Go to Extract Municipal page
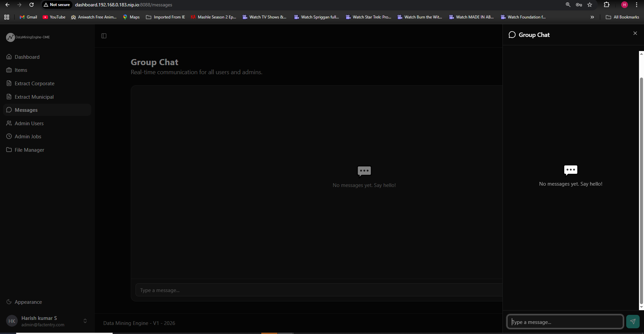Viewport: 644px width, 334px height. click(x=47, y=97)
